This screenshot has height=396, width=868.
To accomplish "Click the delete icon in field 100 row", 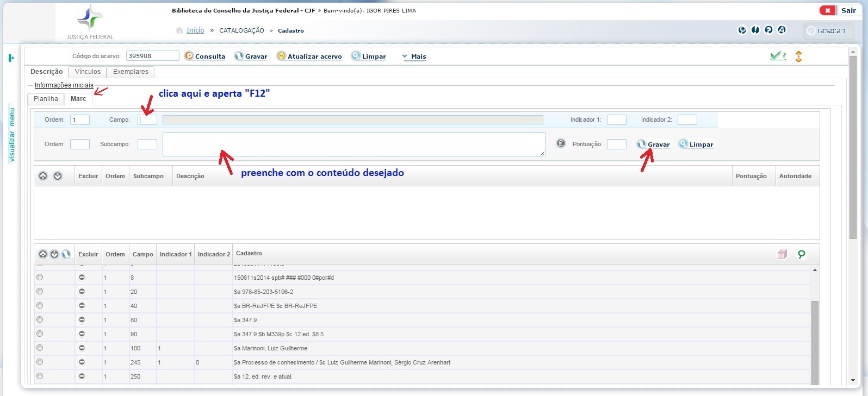I will (82, 348).
